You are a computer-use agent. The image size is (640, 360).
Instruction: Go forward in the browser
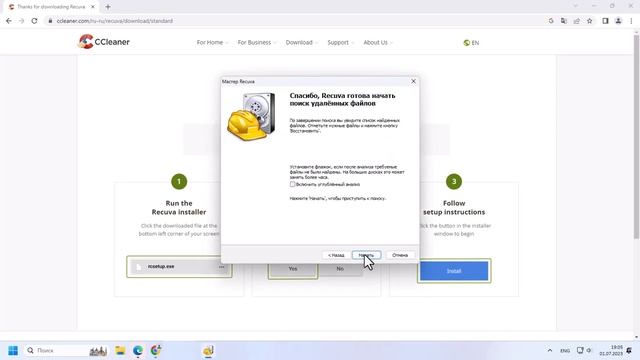(21, 21)
